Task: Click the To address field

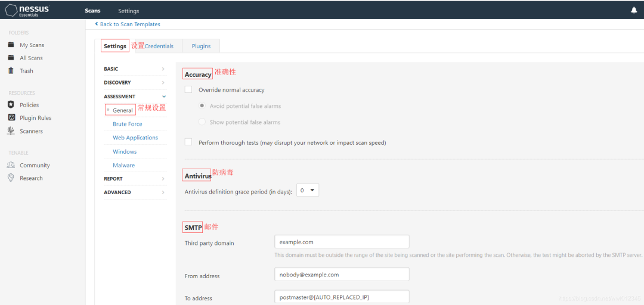Action: [x=342, y=297]
